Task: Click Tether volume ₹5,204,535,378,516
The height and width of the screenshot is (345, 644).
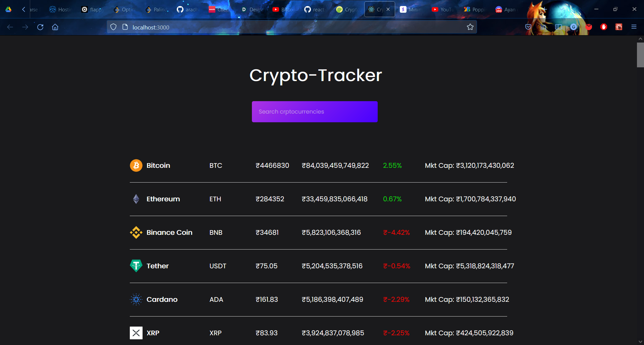Action: pos(332,266)
